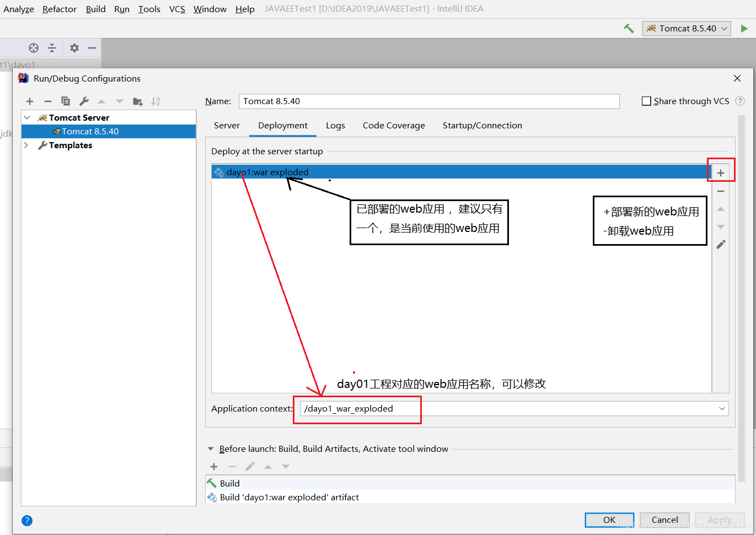Move before launch task up
The height and width of the screenshot is (535, 756).
click(268, 467)
